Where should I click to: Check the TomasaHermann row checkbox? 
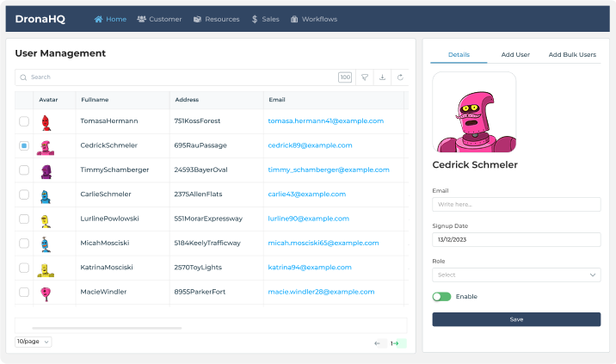click(24, 121)
